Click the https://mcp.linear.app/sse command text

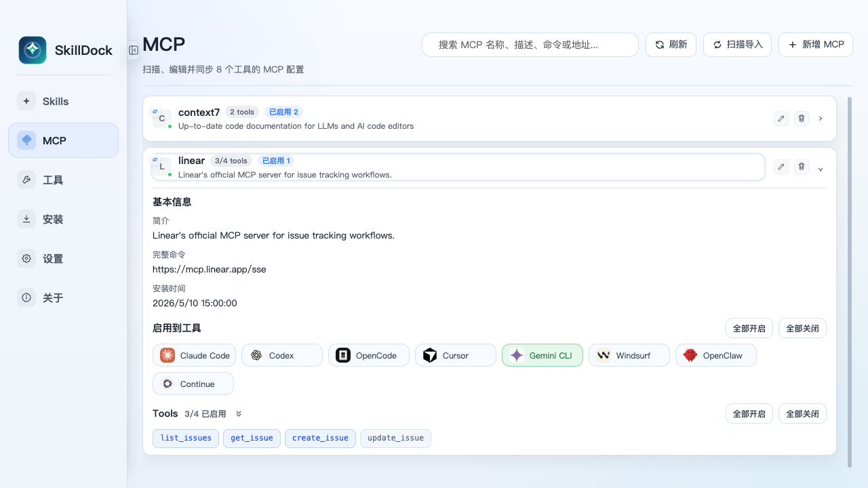pos(210,269)
